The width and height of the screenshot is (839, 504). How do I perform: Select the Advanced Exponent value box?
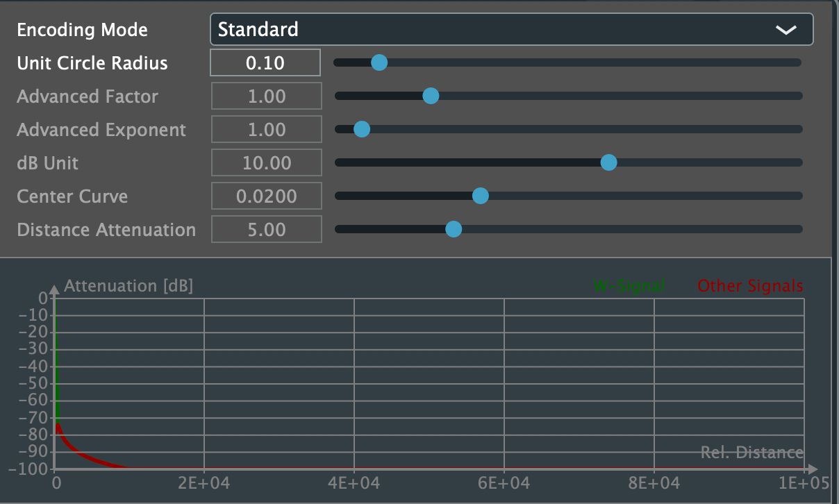coord(266,129)
